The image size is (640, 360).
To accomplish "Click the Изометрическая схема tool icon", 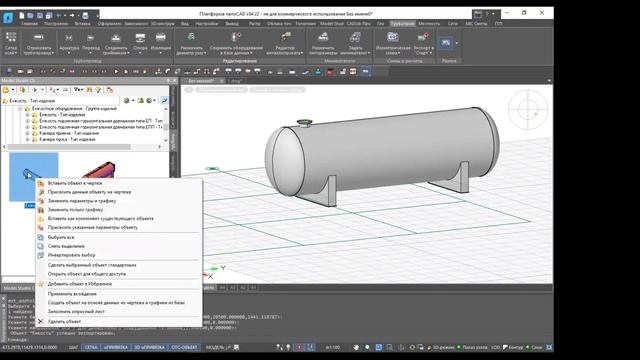I will 393,38.
